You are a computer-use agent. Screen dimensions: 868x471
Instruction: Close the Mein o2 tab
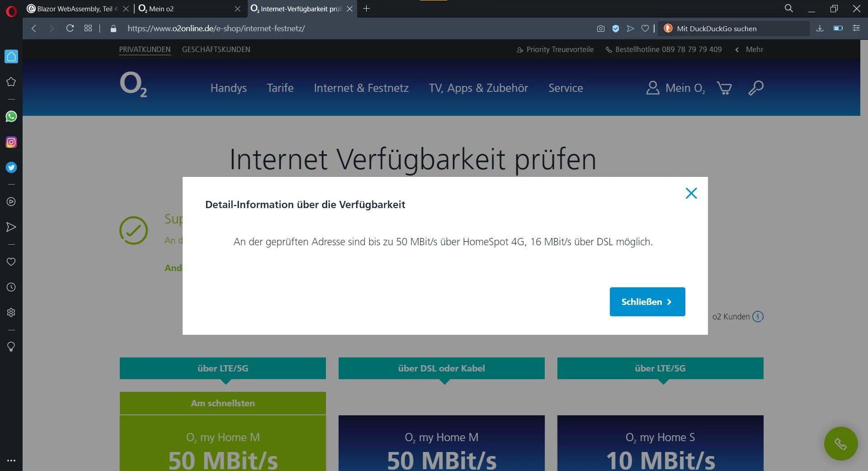click(x=238, y=9)
